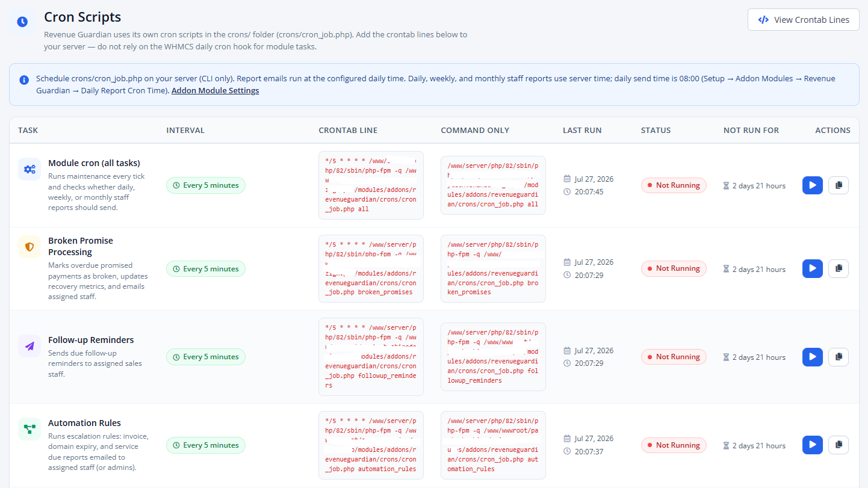Click the calendar icon in Module cron's last run
This screenshot has width=868, height=488.
pyautogui.click(x=567, y=179)
